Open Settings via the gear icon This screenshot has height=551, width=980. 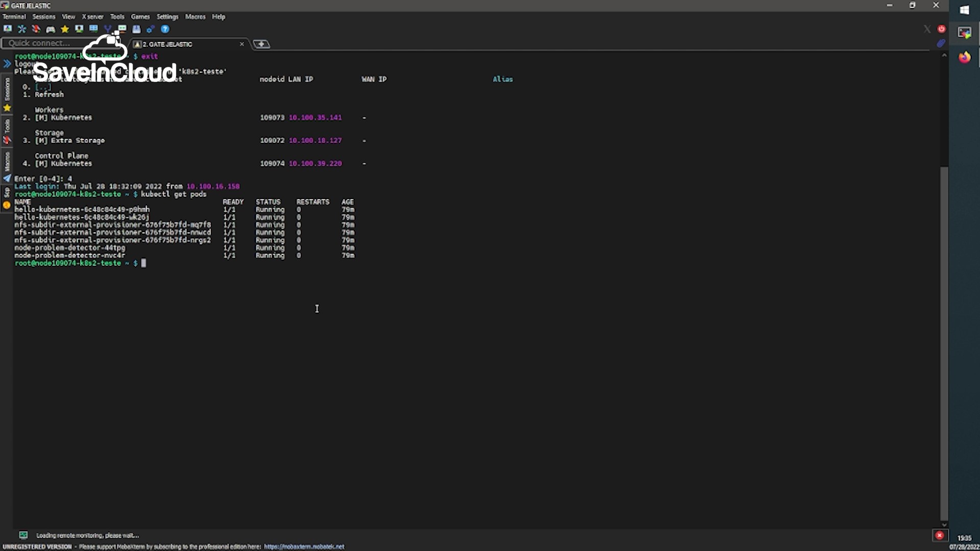click(x=150, y=29)
